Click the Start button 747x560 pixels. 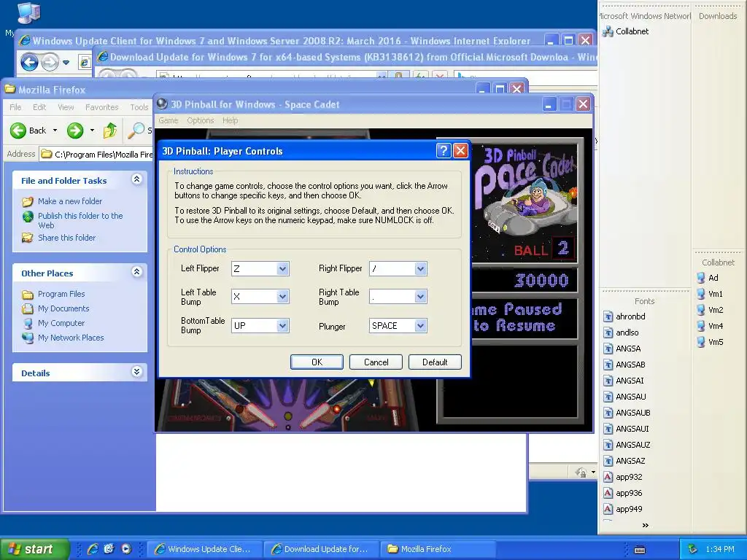[34, 549]
